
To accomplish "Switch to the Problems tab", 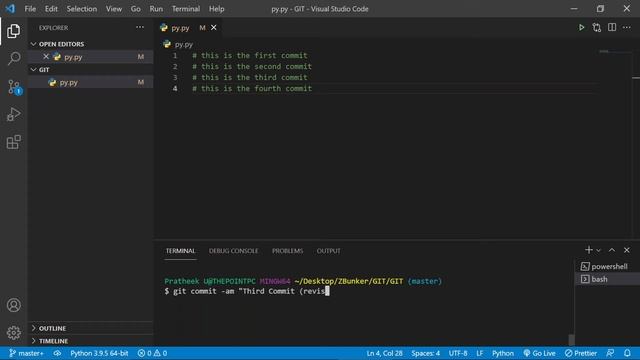I will coord(287,251).
